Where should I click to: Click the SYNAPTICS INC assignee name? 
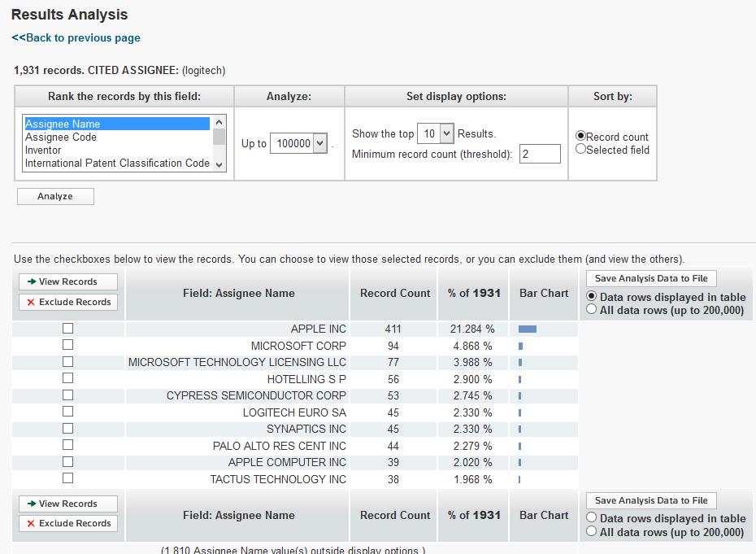306,429
